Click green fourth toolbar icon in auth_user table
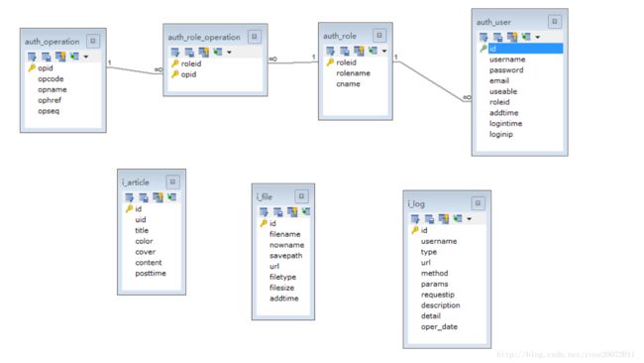This screenshot has height=363, width=644. pyautogui.click(x=526, y=37)
